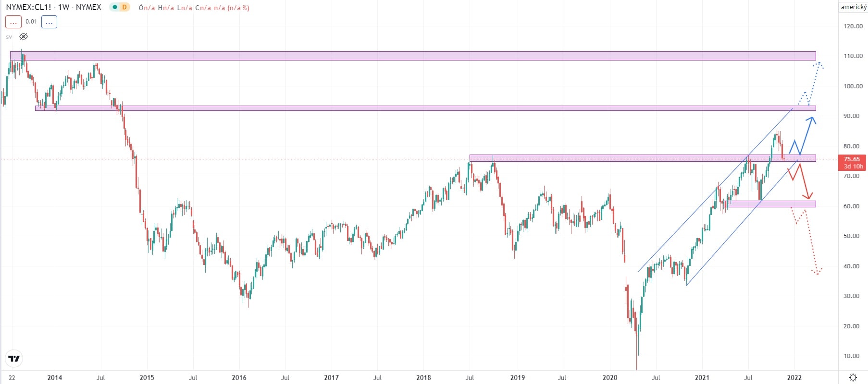Click the NYMEX:CL1! symbol title
Screen dimensions: 868x384
(x=28, y=7)
